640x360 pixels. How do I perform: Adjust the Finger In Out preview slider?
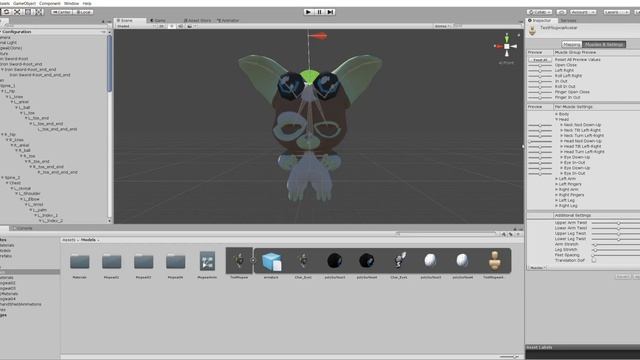(540, 98)
